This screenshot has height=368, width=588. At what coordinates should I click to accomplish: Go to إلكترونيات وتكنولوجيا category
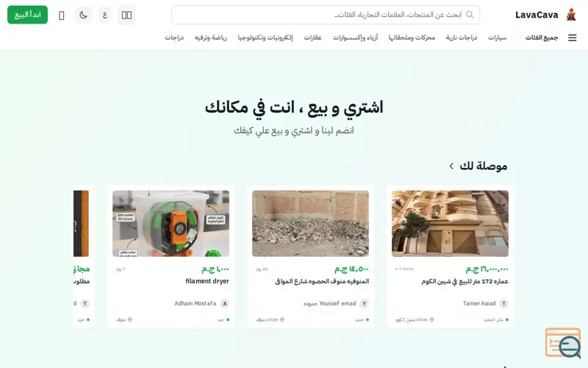[x=265, y=38]
